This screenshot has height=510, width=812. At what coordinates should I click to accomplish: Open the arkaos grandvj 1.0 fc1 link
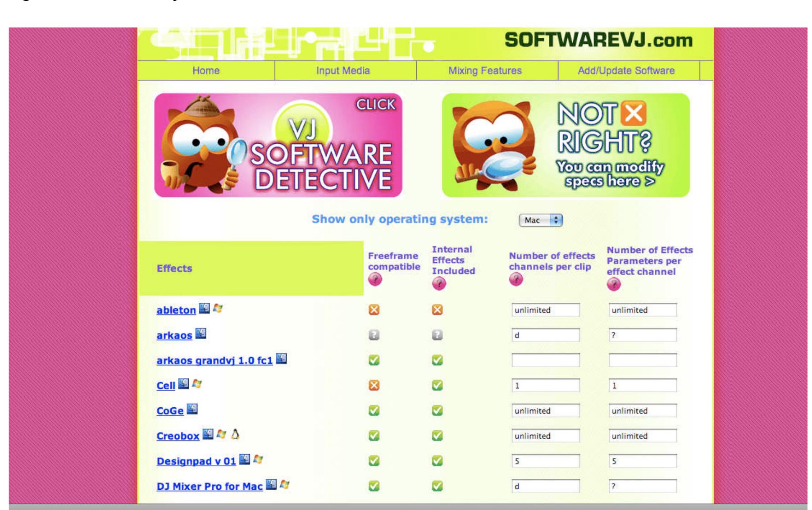(214, 360)
